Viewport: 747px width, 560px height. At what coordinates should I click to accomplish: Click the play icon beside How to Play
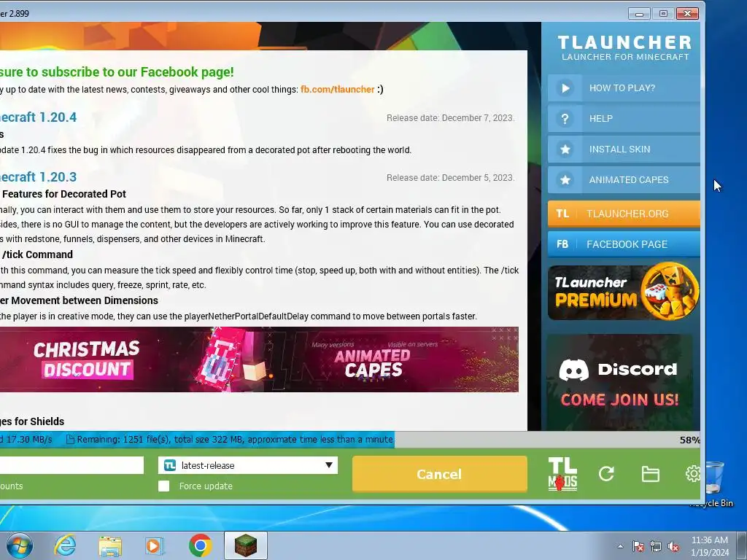(x=565, y=88)
